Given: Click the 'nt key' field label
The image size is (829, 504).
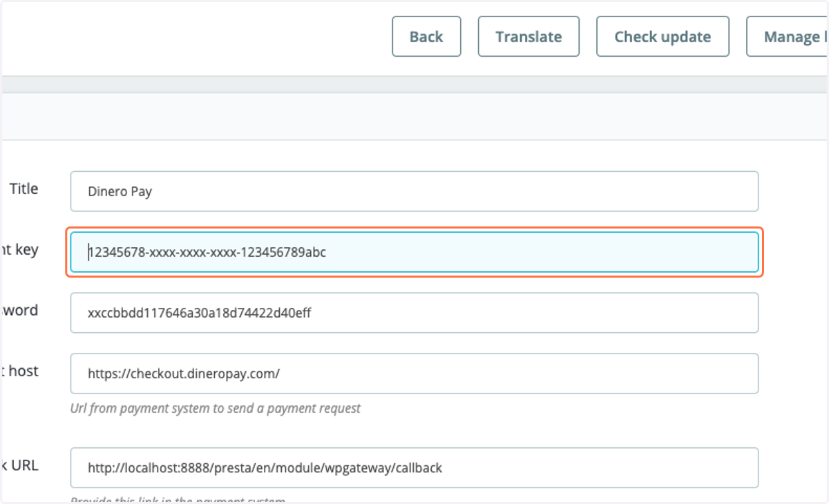Looking at the screenshot, I should click(20, 249).
